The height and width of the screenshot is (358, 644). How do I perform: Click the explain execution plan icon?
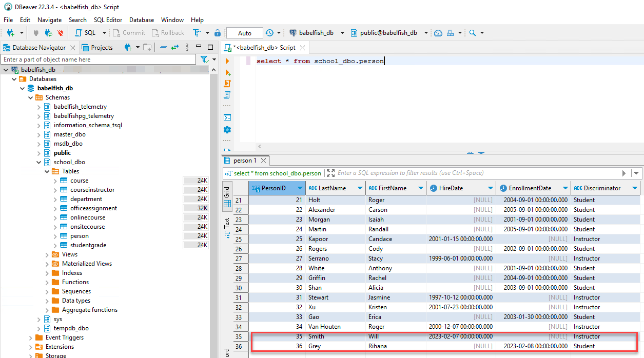(227, 95)
